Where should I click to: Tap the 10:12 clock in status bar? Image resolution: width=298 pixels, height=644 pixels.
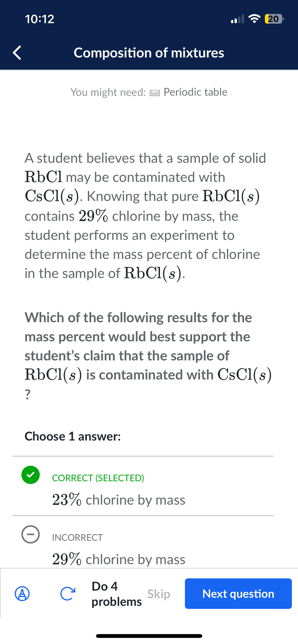click(39, 19)
